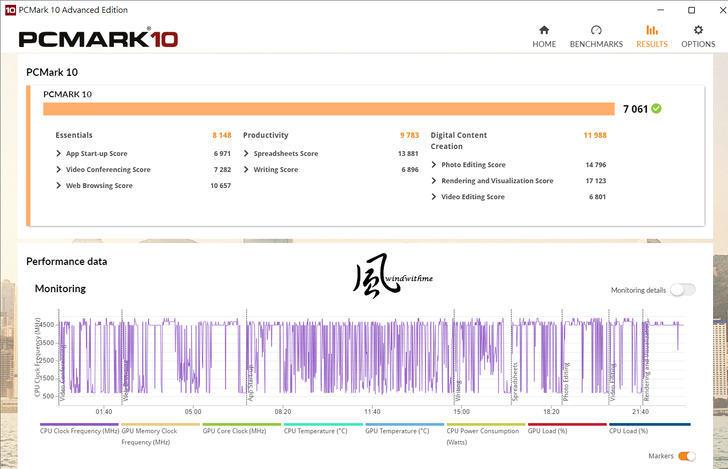The width and height of the screenshot is (728, 469).
Task: Click the overall score 7 061
Action: pos(635,109)
